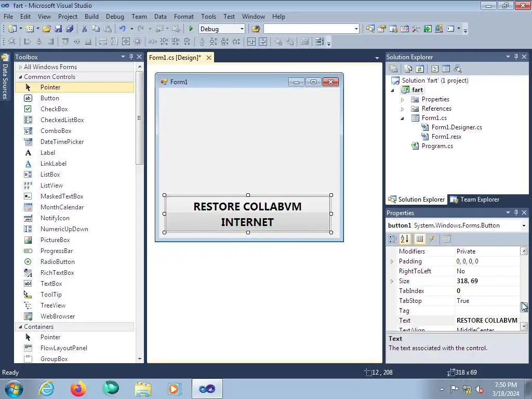Select RESTORE COLLABVM INTERNET button on form
532x399 pixels.
pyautogui.click(x=248, y=214)
